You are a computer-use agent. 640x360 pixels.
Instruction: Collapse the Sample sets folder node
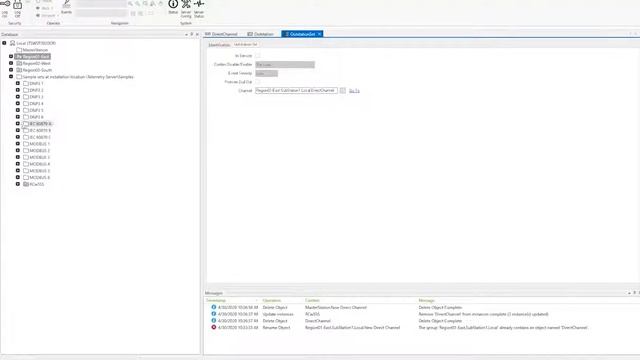[x=11, y=76]
